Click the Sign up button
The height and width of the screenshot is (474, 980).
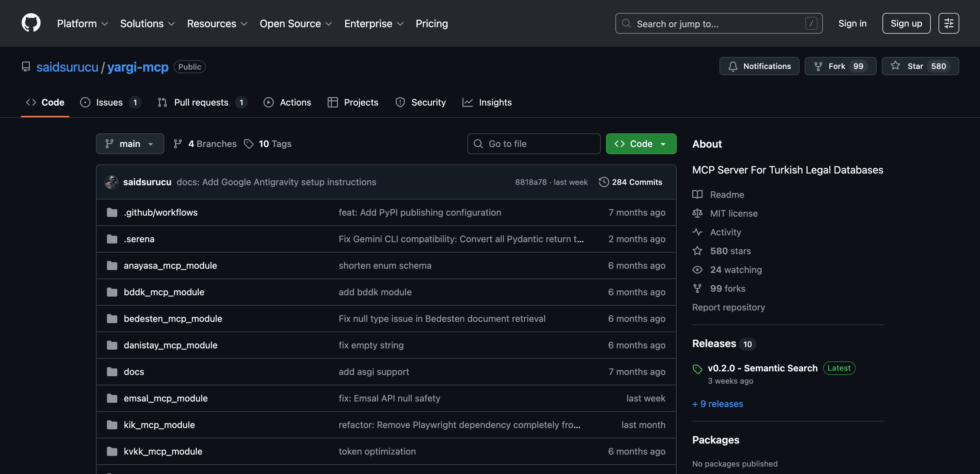(906, 23)
